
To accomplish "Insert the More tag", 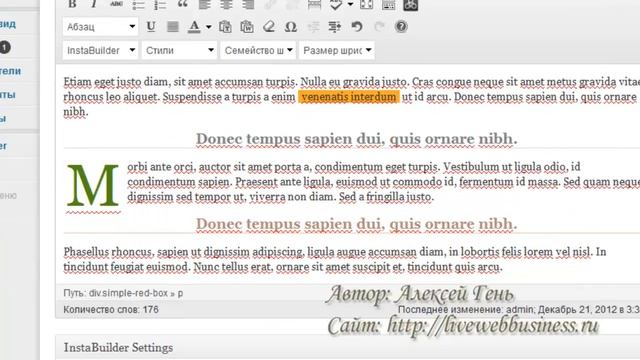I will coord(314,4).
